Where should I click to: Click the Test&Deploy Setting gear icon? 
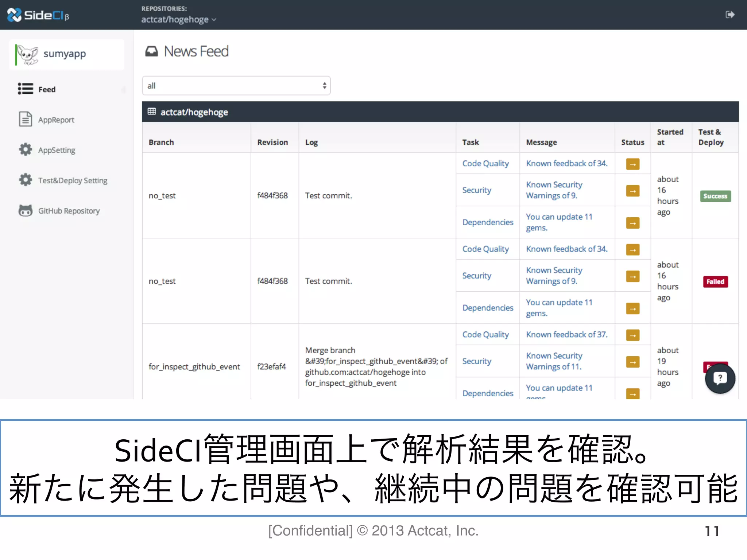(x=26, y=180)
